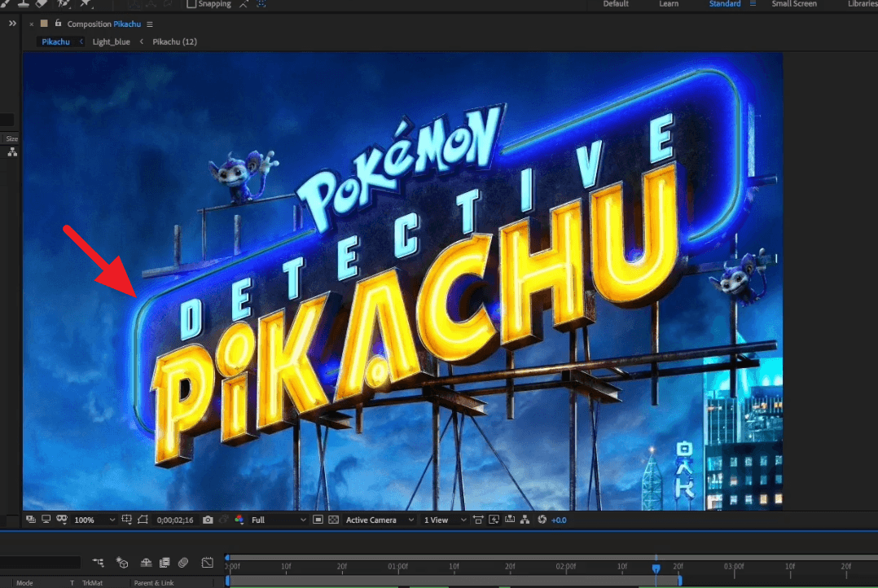Enable Motion Blur icon in timeline
Screen dimensions: 878x588
[183, 562]
